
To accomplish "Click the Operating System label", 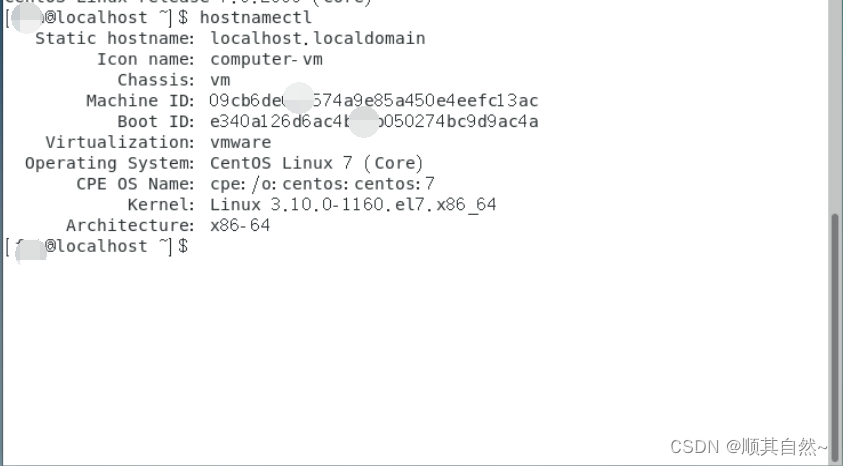I will 110,163.
